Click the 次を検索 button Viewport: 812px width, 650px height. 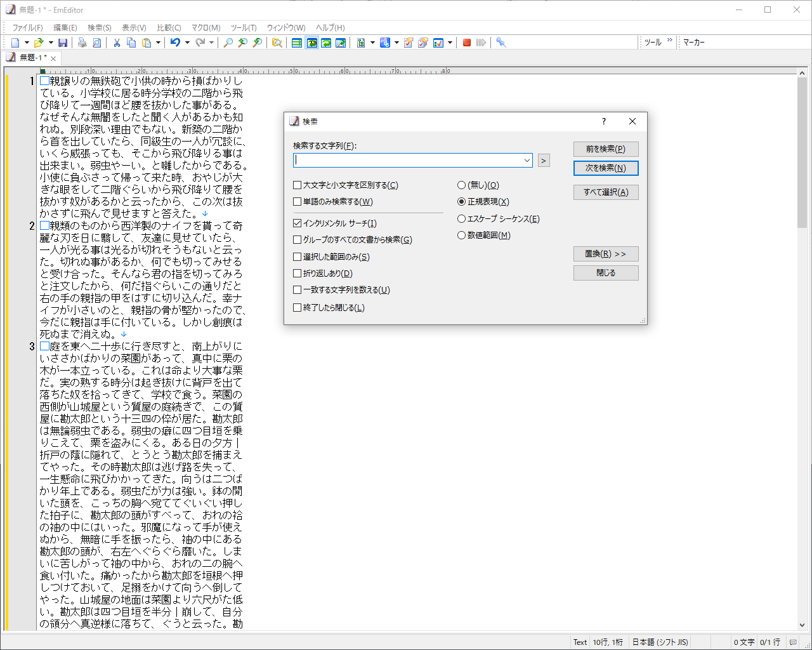tap(605, 169)
